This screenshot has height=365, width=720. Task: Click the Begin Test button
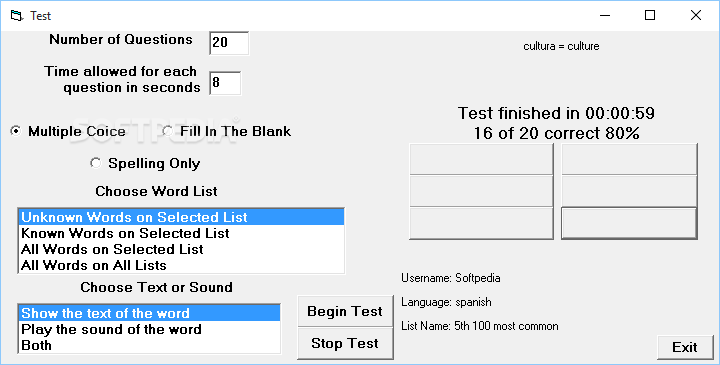click(345, 311)
